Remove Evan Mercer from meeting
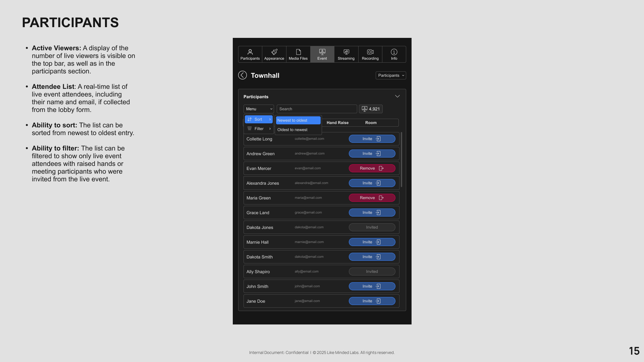644x362 pixels. [372, 168]
